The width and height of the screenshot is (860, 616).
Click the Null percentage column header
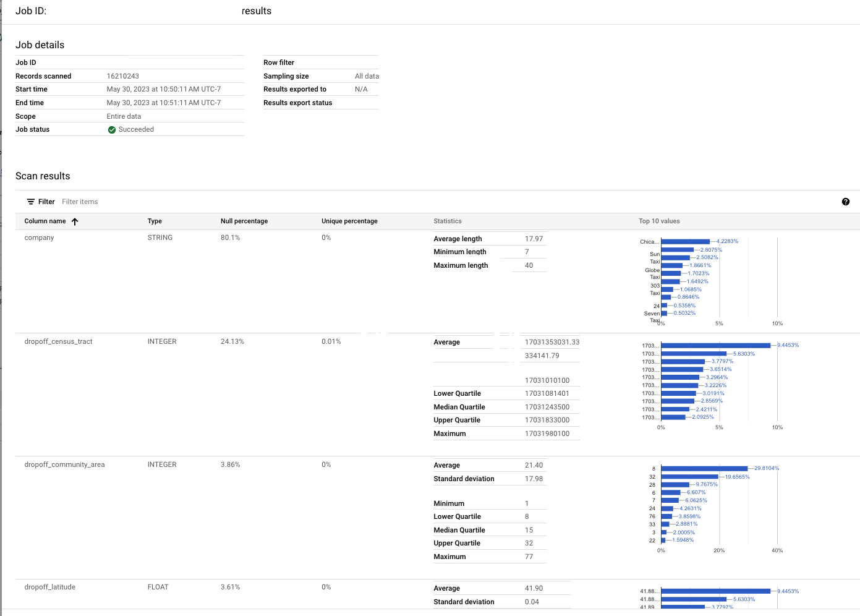tap(244, 221)
